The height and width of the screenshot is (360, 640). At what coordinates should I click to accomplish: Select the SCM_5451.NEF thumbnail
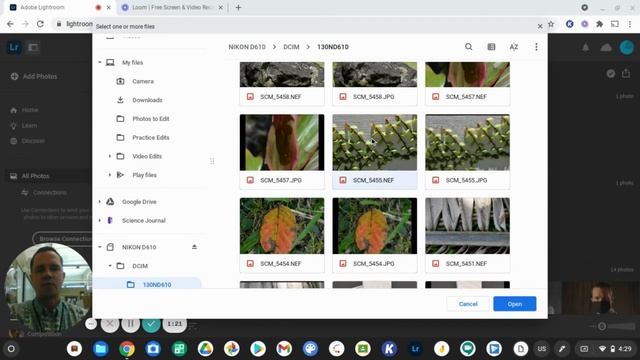tap(467, 226)
